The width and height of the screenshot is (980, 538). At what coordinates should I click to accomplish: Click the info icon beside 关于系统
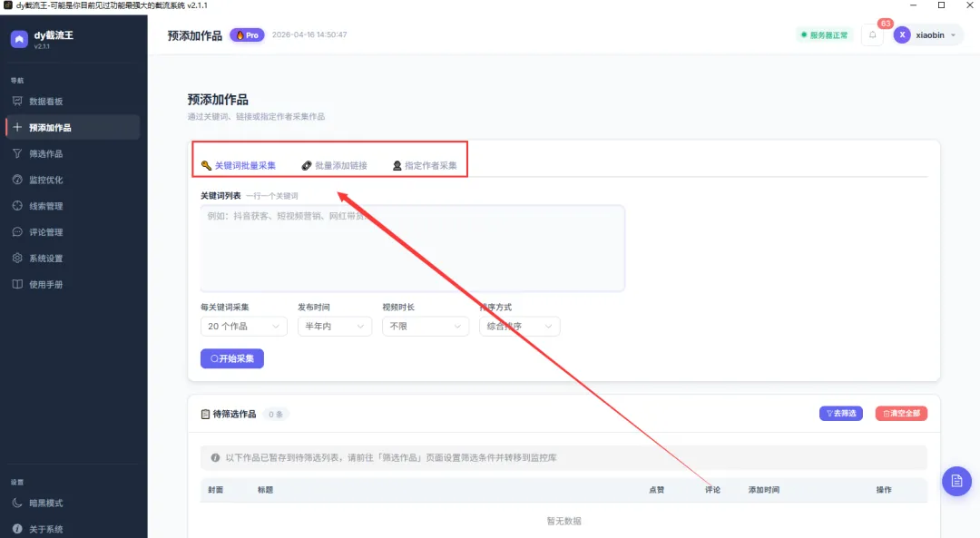tap(17, 529)
